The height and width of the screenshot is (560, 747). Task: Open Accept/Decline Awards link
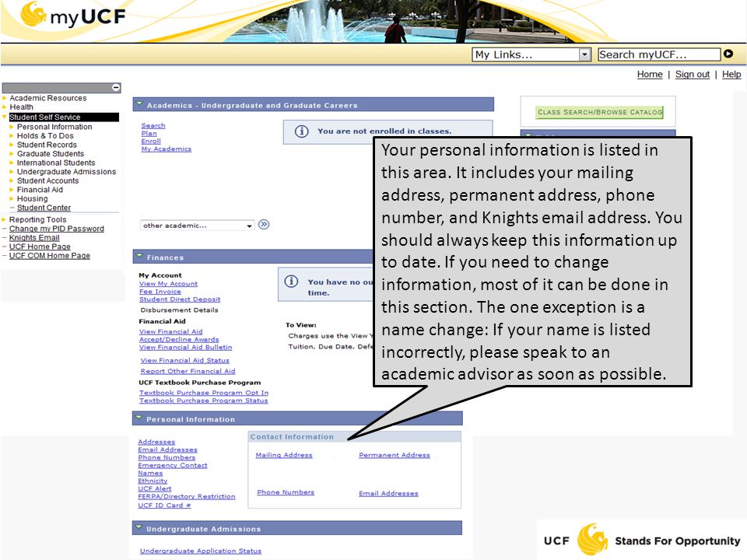coord(179,340)
